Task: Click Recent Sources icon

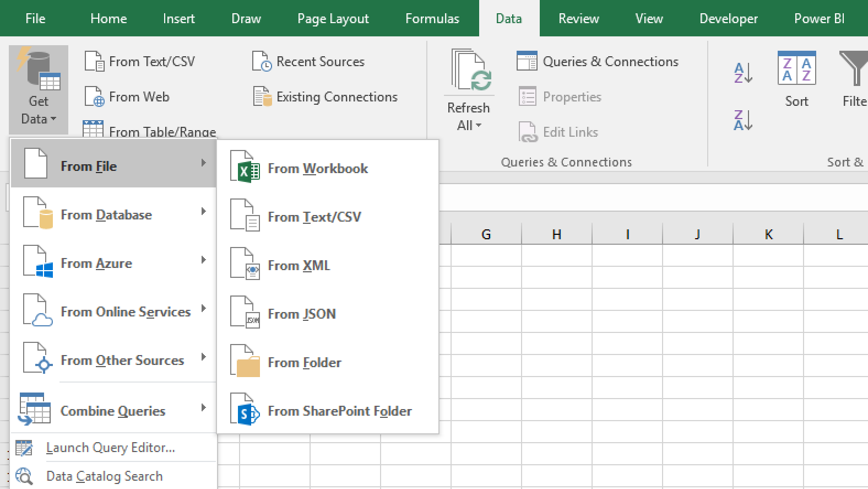Action: pyautogui.click(x=262, y=62)
